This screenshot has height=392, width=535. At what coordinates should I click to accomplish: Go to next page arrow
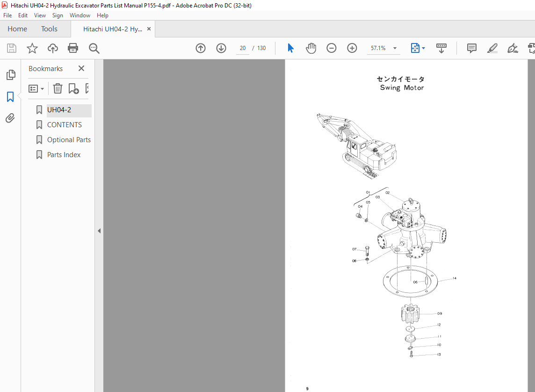[221, 48]
